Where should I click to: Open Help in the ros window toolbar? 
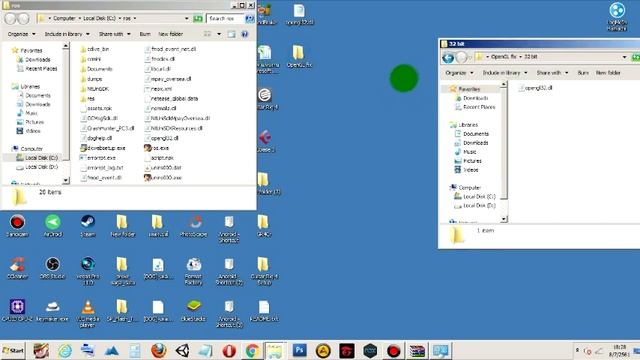pyautogui.click(x=244, y=34)
